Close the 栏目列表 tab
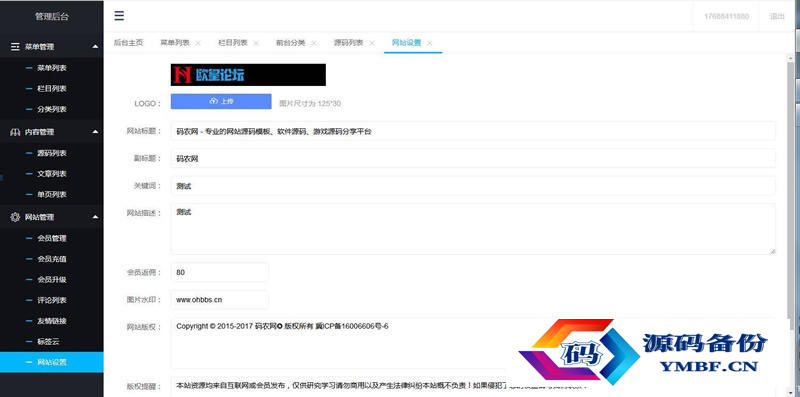800x397 pixels. pos(256,43)
